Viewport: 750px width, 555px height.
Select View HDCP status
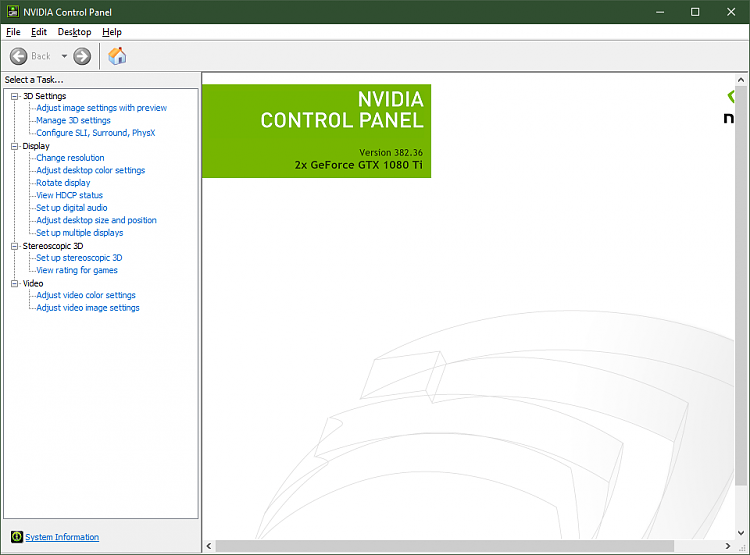(69, 195)
